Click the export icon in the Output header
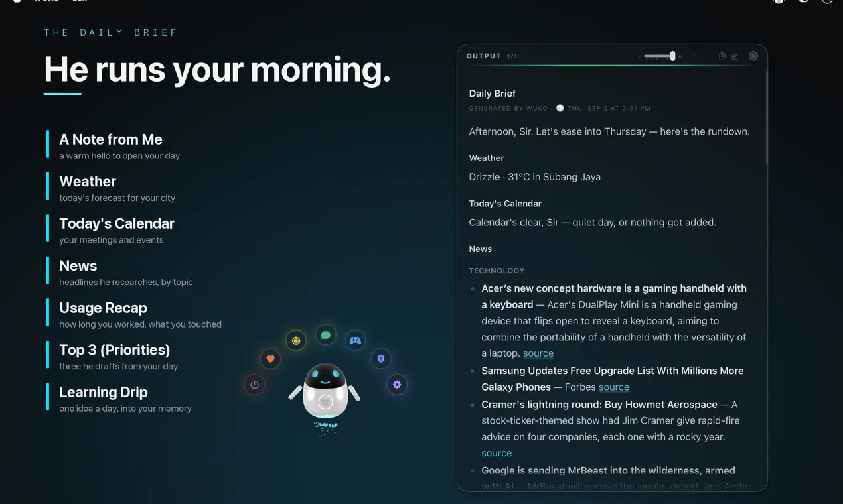Image resolution: width=843 pixels, height=504 pixels. click(x=735, y=56)
